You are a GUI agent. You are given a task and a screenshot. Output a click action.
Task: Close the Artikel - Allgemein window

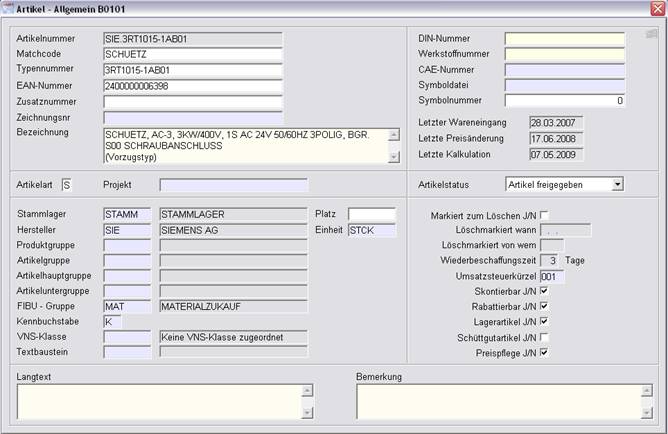tap(656, 8)
